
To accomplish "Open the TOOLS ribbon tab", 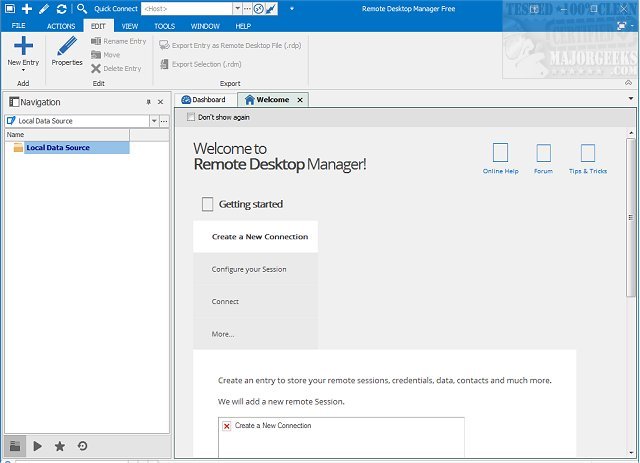I will click(164, 26).
